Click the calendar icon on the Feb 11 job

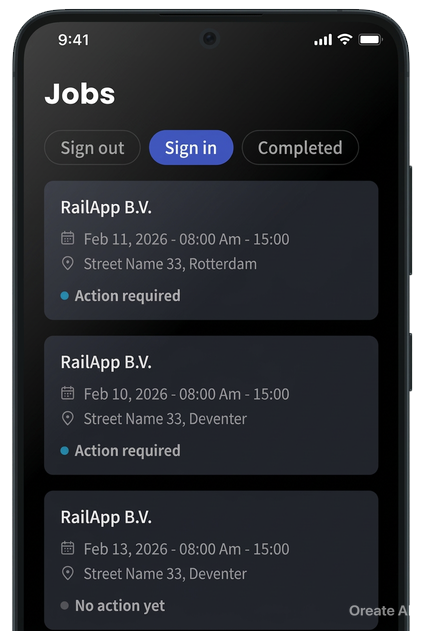coord(68,238)
